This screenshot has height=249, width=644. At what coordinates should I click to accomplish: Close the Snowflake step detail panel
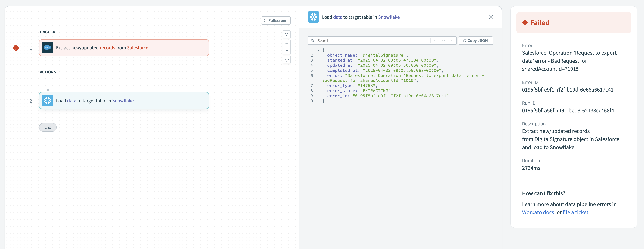(x=491, y=17)
